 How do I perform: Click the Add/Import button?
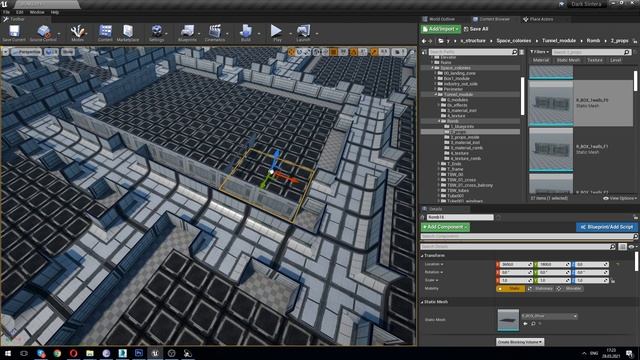click(441, 29)
